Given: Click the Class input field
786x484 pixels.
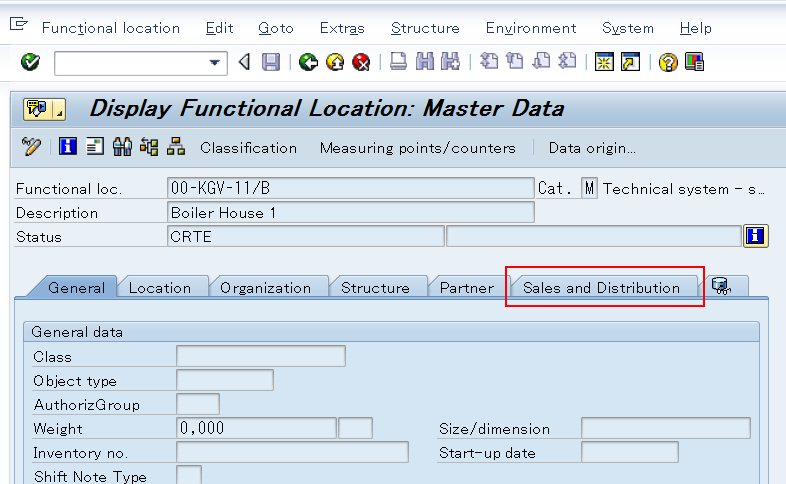Looking at the screenshot, I should [x=261, y=356].
